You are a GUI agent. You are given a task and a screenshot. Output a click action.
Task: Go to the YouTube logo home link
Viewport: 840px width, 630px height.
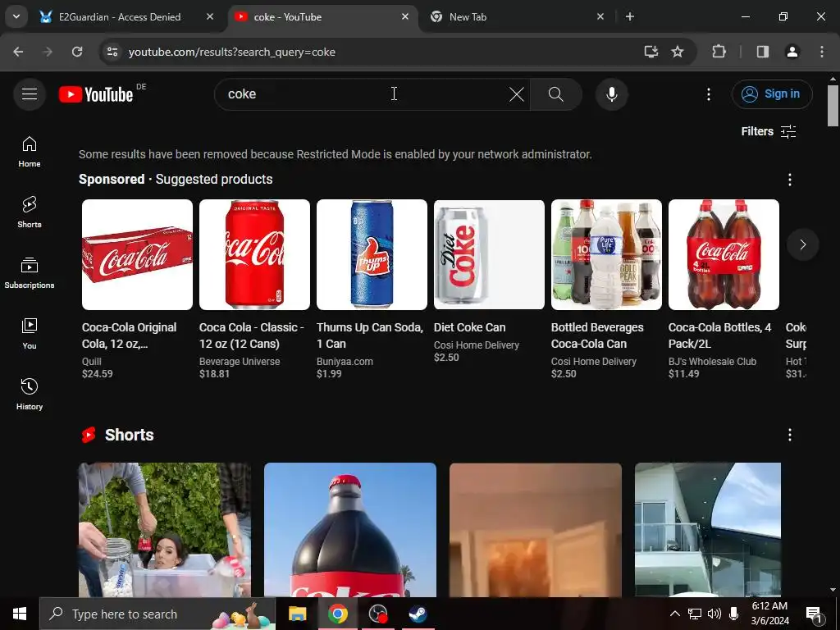coord(97,94)
